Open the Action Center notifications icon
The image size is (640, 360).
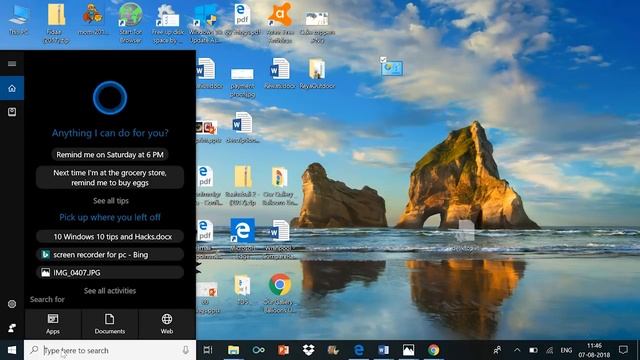coord(623,350)
